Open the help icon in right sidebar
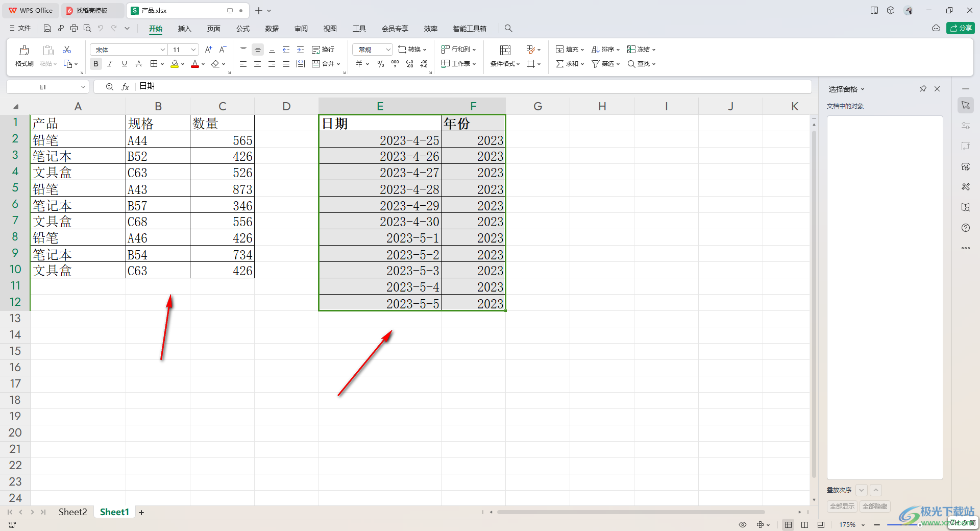 966,228
